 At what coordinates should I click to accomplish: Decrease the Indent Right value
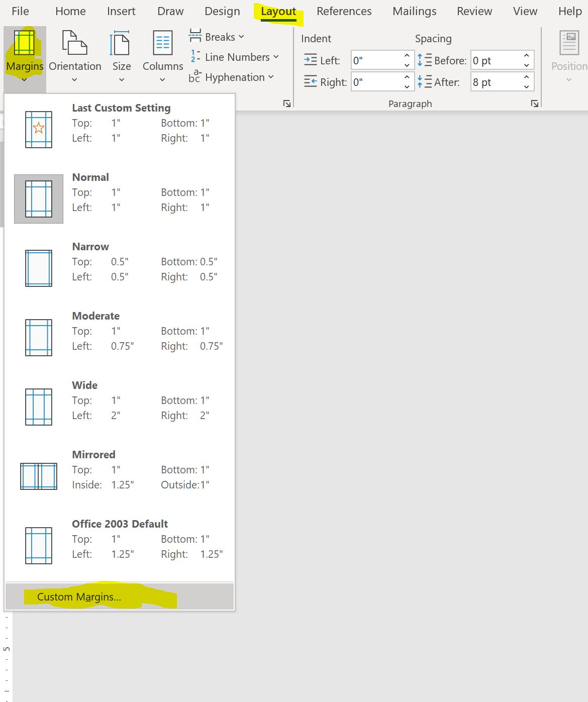[407, 87]
